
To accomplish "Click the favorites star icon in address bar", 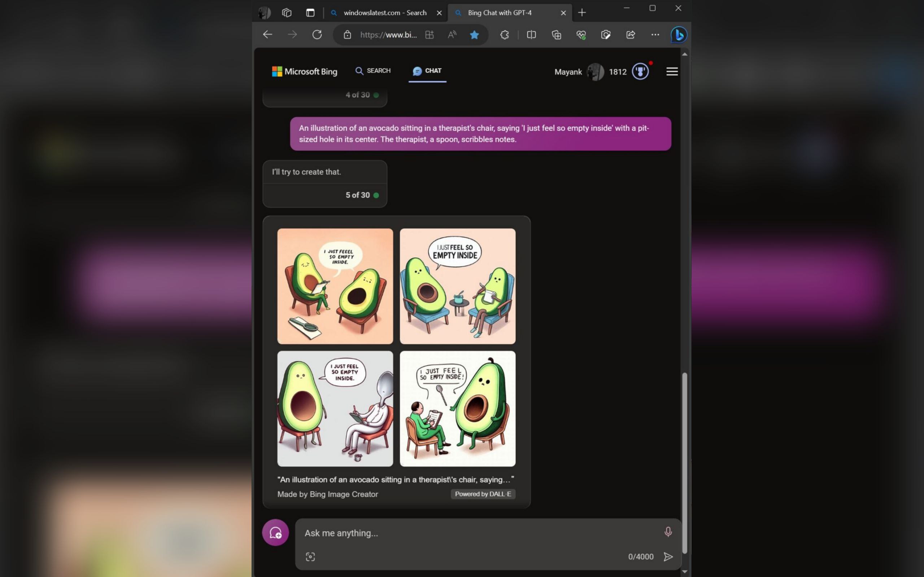I will pyautogui.click(x=476, y=35).
